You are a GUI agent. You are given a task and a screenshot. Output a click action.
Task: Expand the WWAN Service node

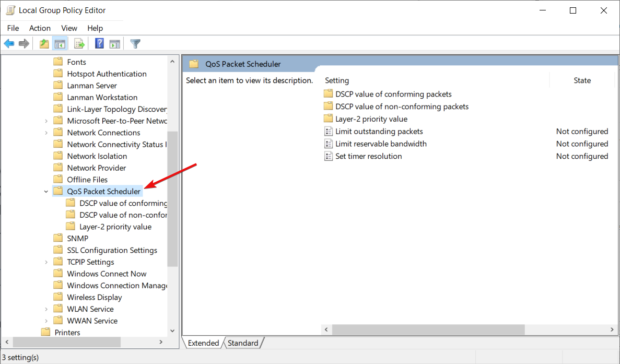(x=46, y=321)
